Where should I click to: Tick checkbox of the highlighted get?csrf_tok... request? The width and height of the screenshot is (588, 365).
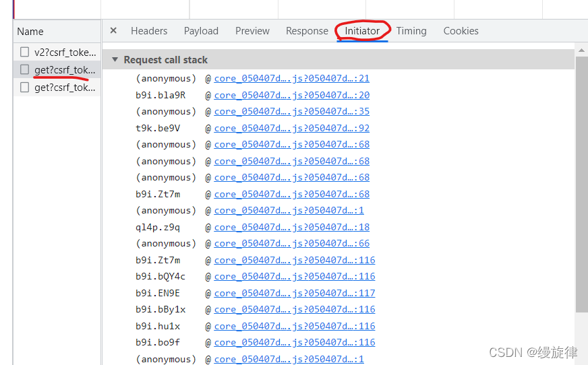tap(25, 69)
